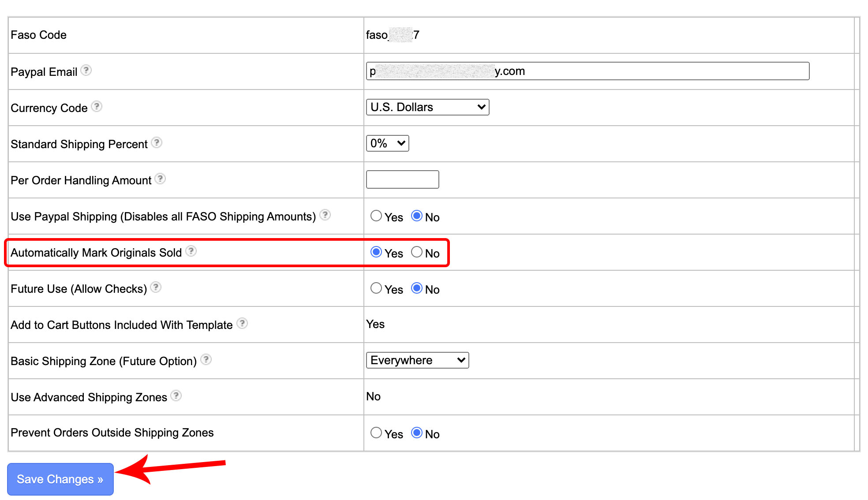Open help for Standard Shipping Percent
The image size is (868, 500).
[157, 142]
